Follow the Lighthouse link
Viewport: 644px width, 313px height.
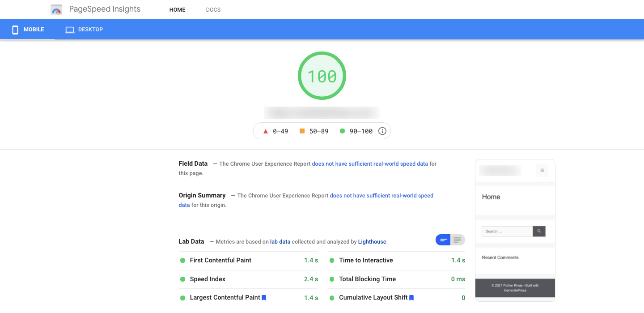point(372,242)
